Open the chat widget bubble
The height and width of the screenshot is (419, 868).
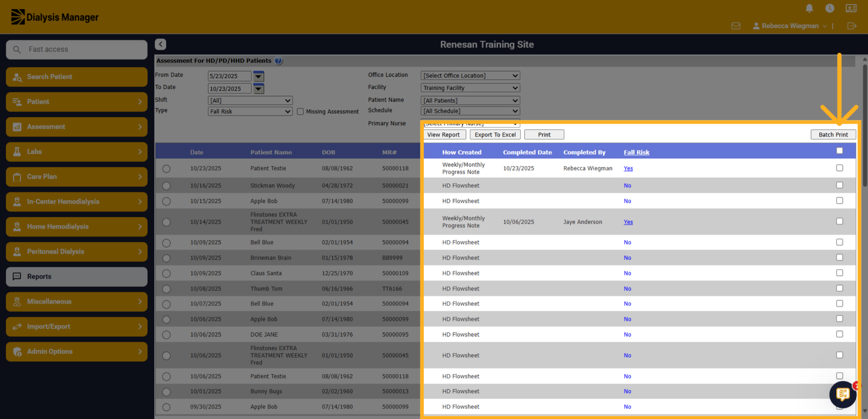pos(843,394)
